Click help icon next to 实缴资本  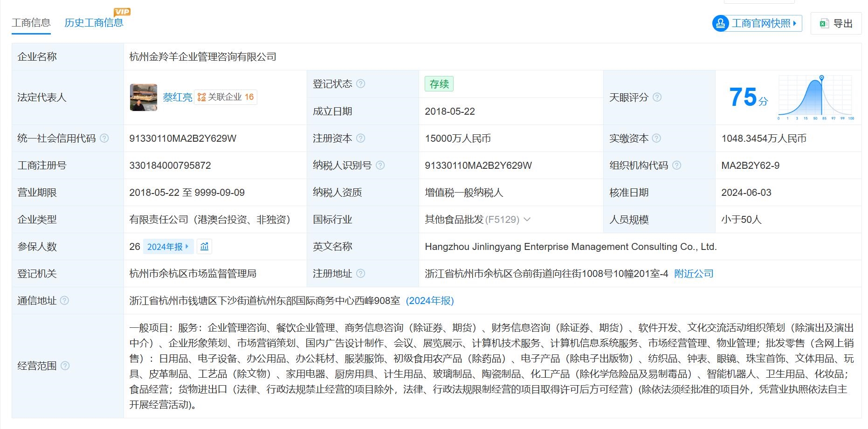[x=656, y=138]
